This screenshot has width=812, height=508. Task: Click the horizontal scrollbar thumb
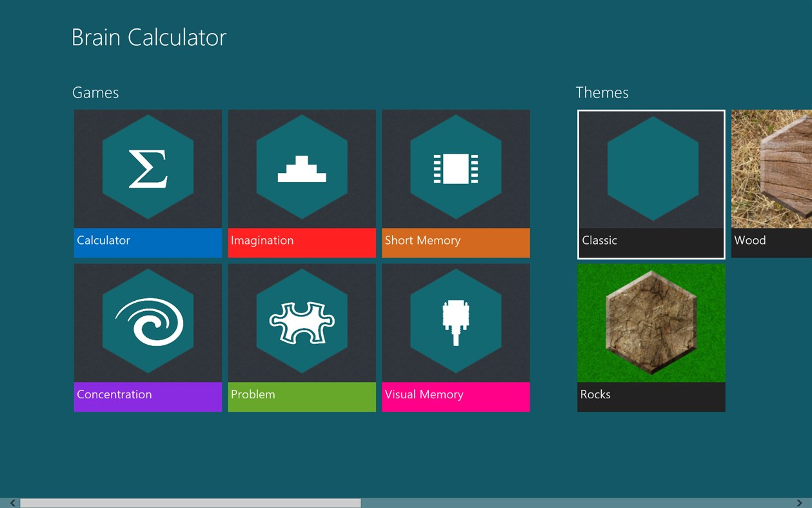[x=190, y=502]
